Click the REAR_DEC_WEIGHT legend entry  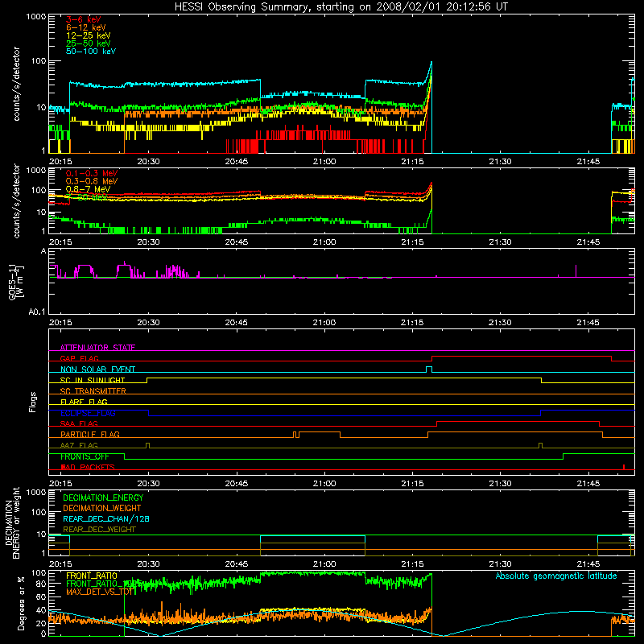point(99,530)
